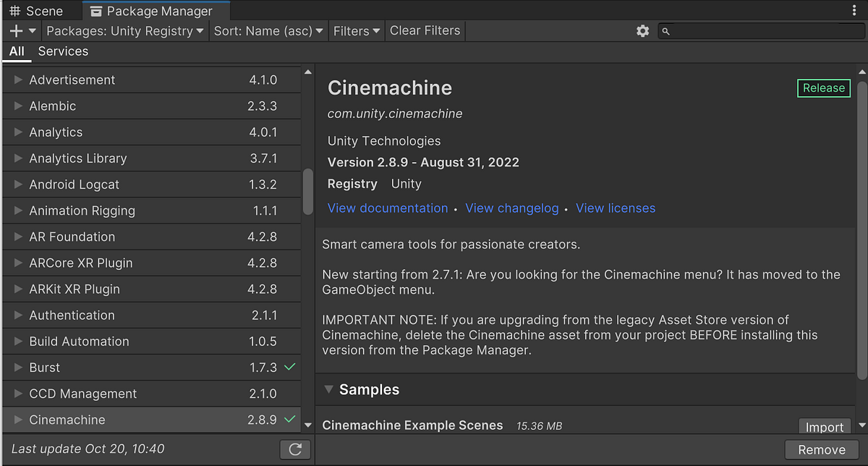
Task: Expand the Advertisement package entry
Action: (x=17, y=80)
